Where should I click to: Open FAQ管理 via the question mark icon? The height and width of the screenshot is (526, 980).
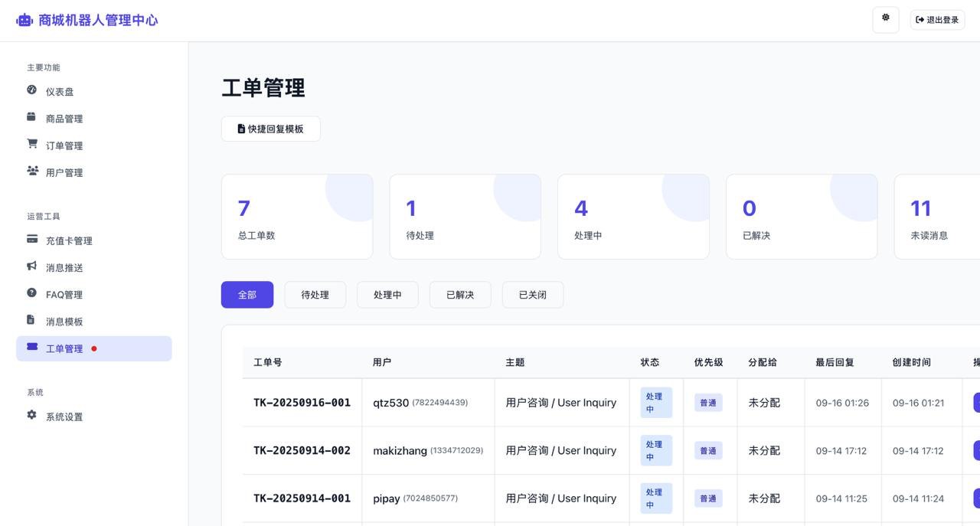tap(31, 294)
